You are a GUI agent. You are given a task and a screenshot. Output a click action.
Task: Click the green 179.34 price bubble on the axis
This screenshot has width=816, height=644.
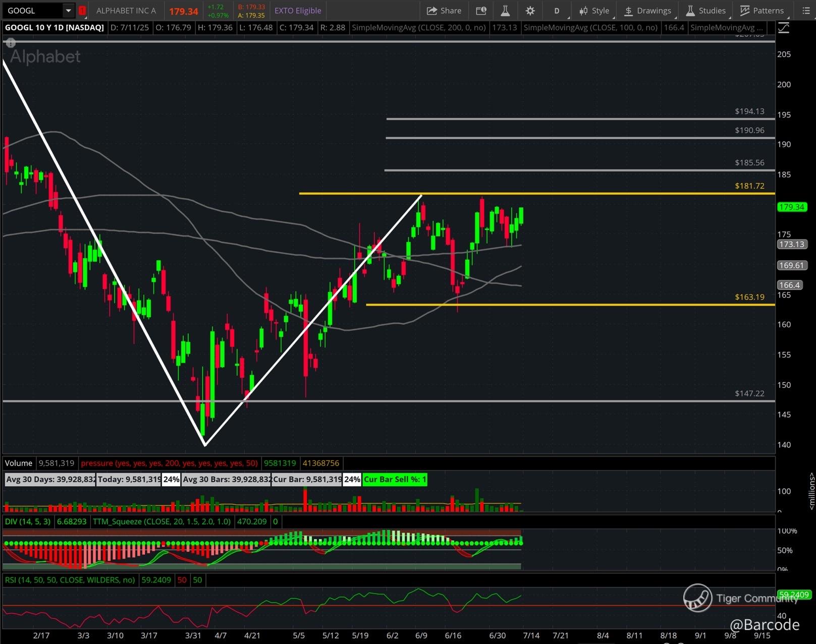[x=792, y=207]
